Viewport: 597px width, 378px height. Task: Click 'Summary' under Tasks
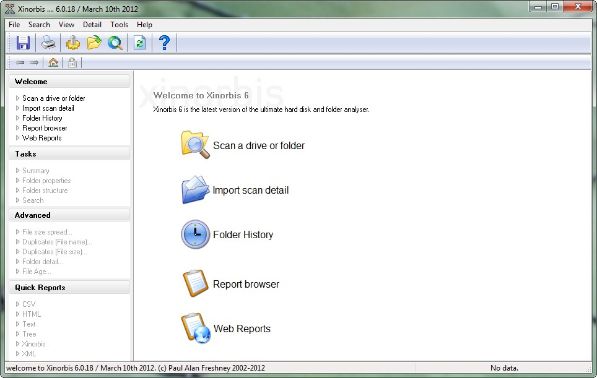point(36,171)
